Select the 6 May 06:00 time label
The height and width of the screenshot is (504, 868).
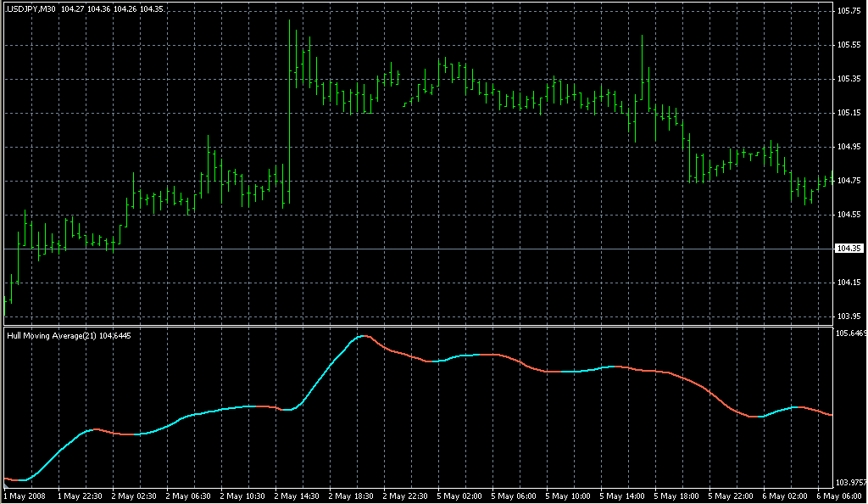(839, 496)
